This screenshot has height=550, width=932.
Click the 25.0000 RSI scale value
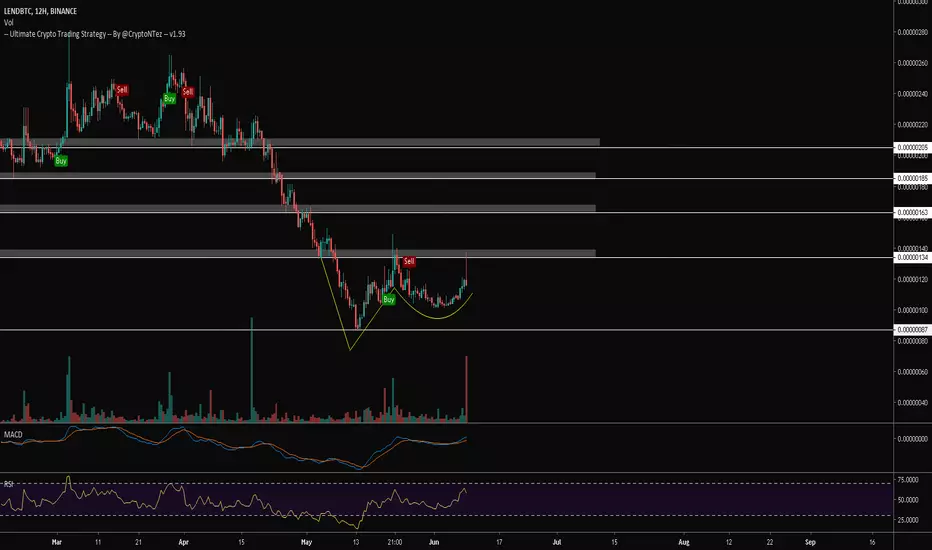pyautogui.click(x=908, y=520)
